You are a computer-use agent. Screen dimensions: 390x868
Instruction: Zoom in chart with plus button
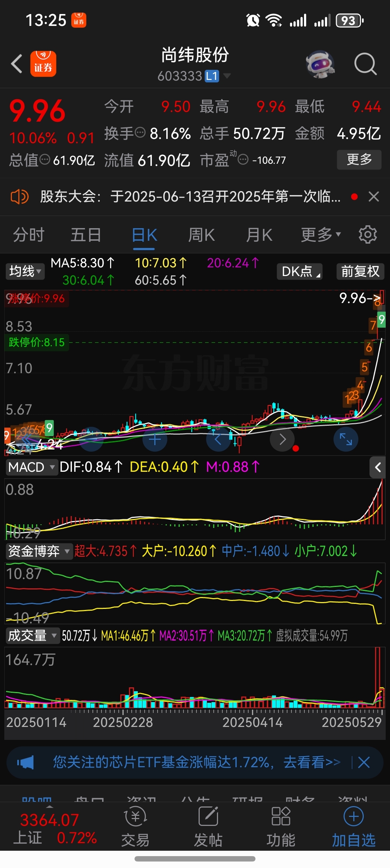tap(155, 439)
